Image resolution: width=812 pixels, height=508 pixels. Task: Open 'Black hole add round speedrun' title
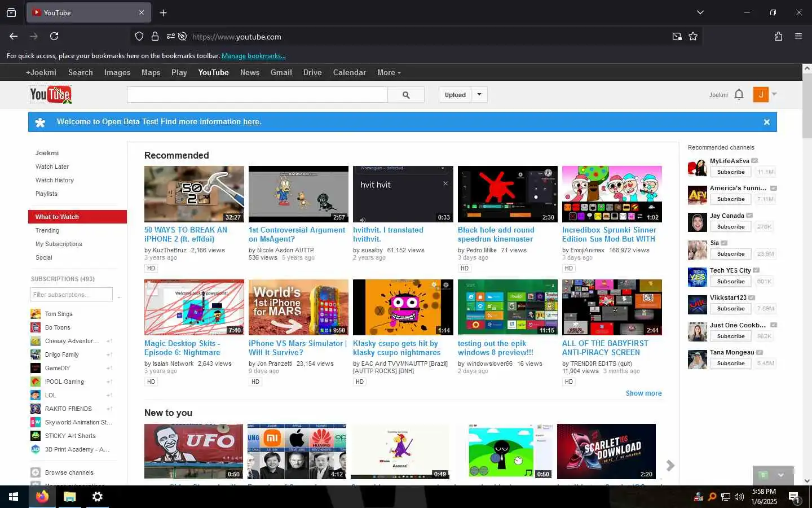coord(496,234)
